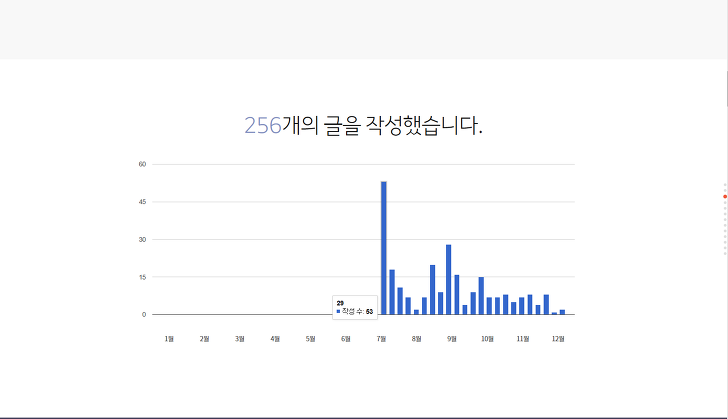Screen dimensions: 728x419
Task: Click the 15 value on the y-axis
Action: click(142, 277)
